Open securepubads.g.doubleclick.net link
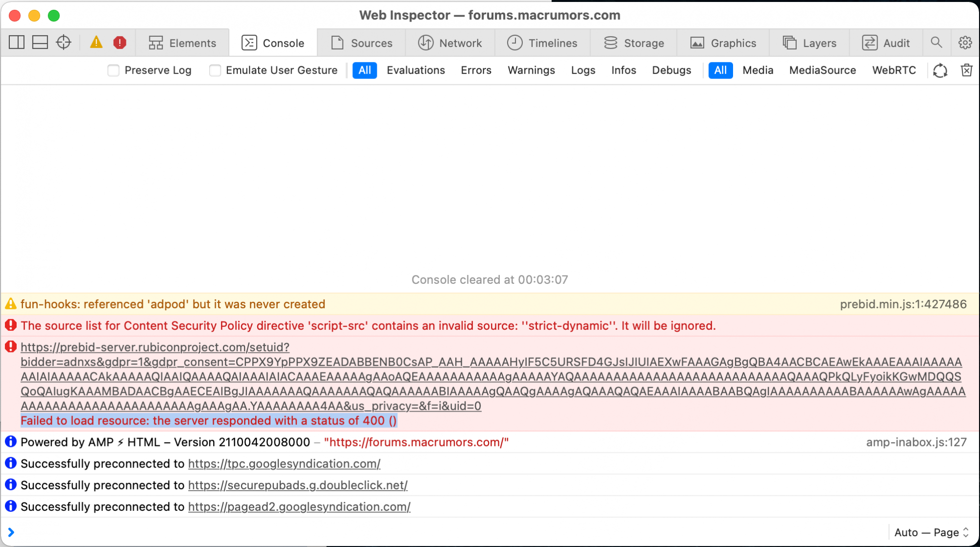The image size is (980, 547). click(x=297, y=485)
